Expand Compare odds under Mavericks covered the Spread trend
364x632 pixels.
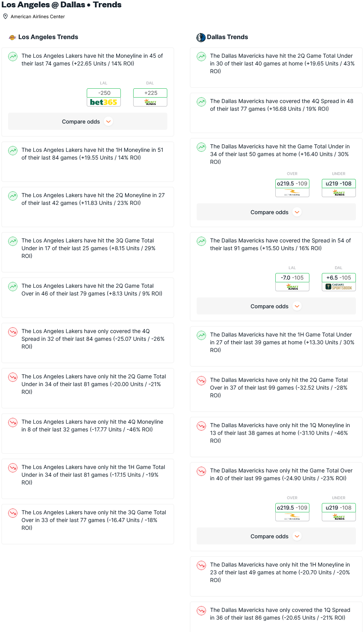pyautogui.click(x=276, y=306)
